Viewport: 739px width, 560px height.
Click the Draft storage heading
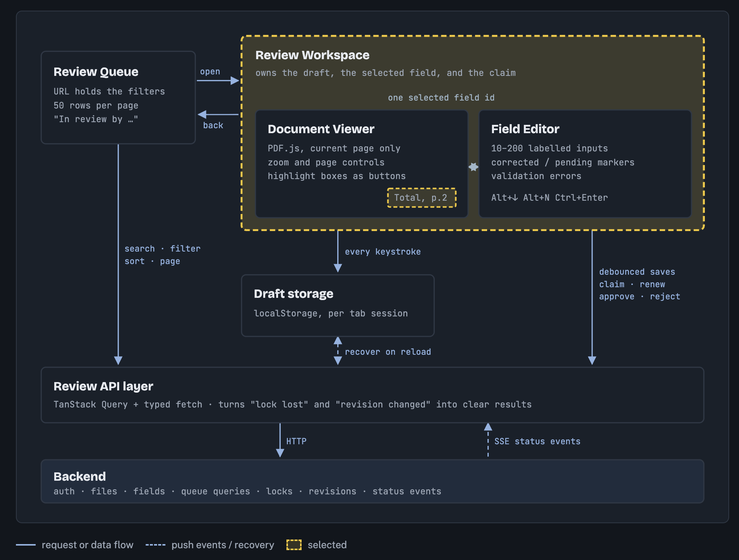(294, 294)
